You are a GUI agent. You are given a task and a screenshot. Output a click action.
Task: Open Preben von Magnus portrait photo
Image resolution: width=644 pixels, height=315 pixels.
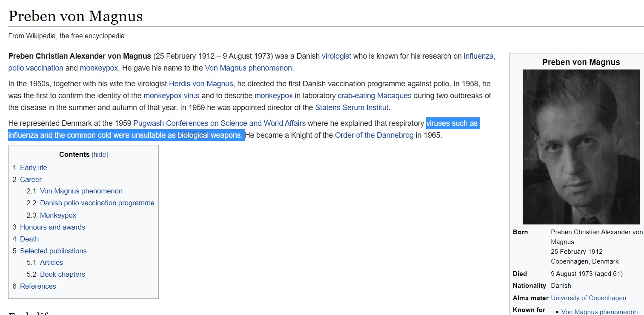click(x=581, y=147)
